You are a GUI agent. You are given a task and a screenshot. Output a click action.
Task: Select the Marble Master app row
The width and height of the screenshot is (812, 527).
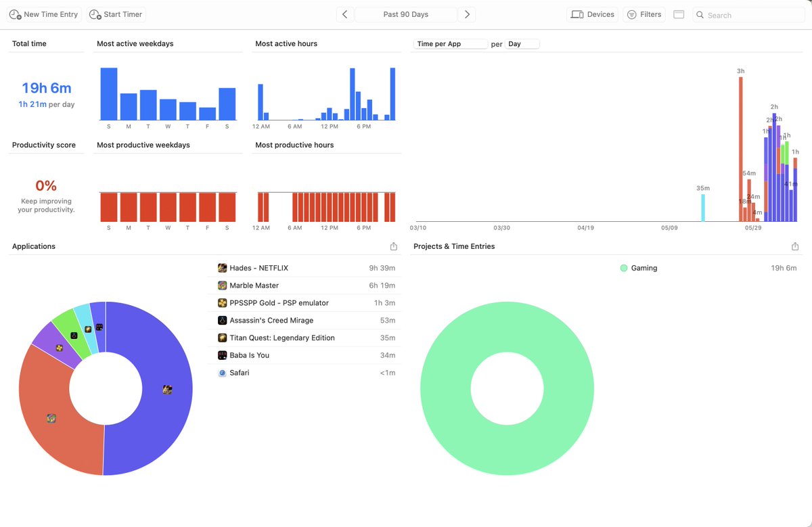coord(306,285)
